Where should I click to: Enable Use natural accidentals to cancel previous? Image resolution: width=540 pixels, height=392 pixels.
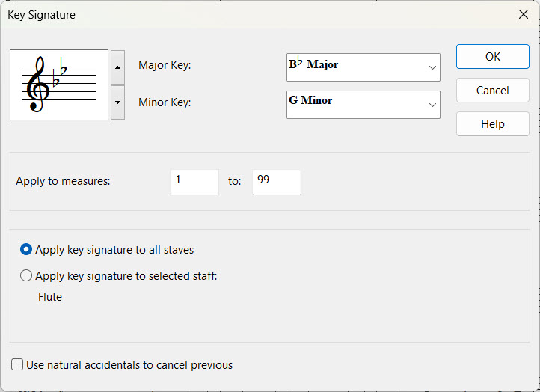[17, 365]
